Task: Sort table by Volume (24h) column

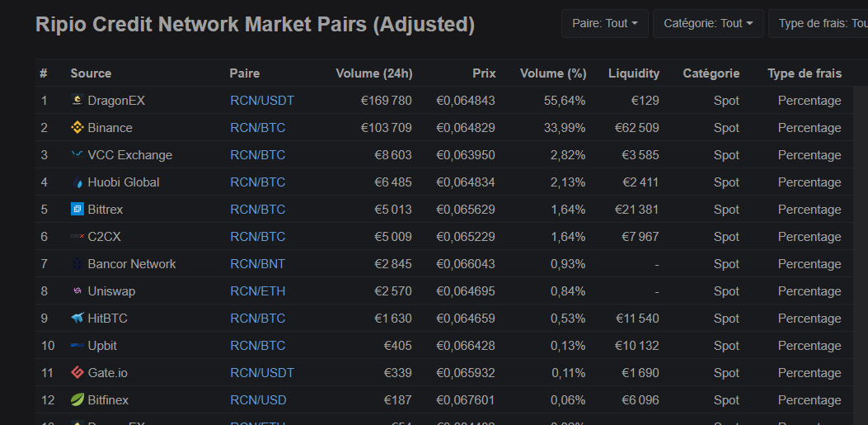Action: pyautogui.click(x=373, y=73)
